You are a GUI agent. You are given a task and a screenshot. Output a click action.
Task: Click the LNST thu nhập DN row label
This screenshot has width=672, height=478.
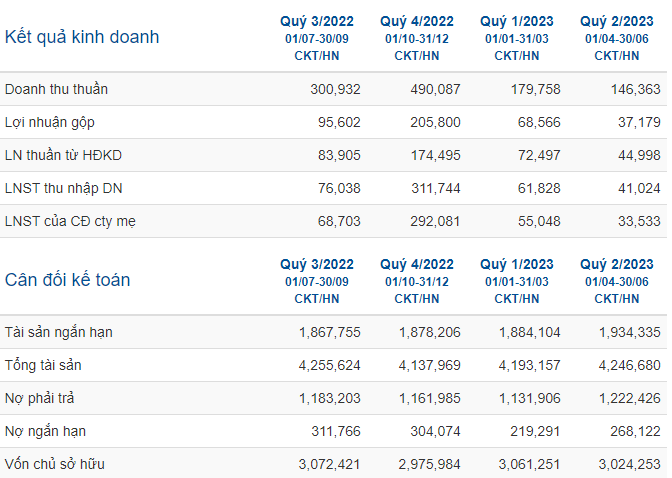[63, 188]
